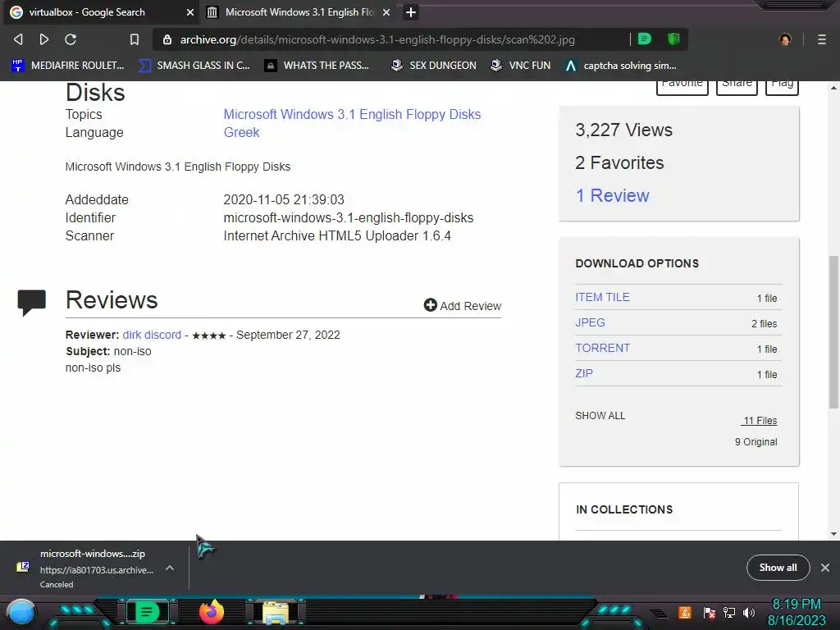Image resolution: width=840 pixels, height=630 pixels.
Task: Reload the archive.org page
Action: [71, 39]
